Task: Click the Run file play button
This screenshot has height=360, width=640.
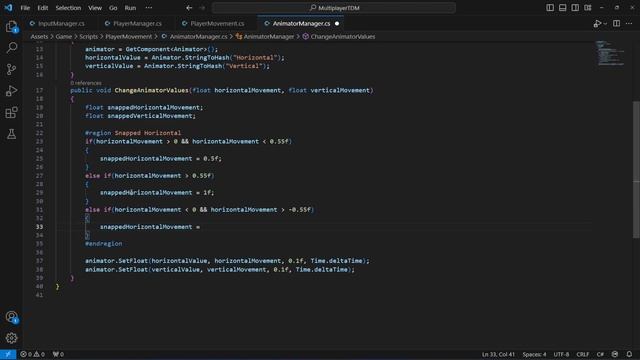Action: (x=597, y=24)
